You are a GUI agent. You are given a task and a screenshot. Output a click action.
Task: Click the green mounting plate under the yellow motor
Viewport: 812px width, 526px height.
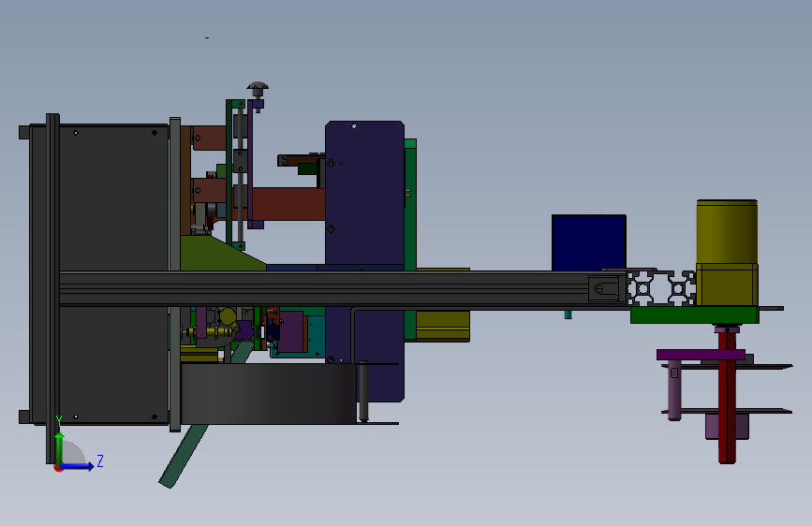click(x=694, y=314)
